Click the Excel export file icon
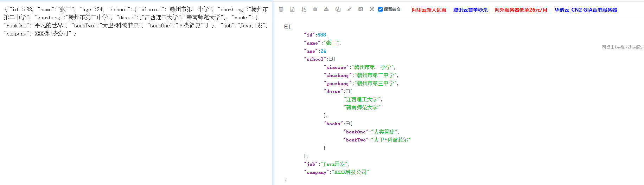This screenshot has width=644, height=185. point(292,9)
